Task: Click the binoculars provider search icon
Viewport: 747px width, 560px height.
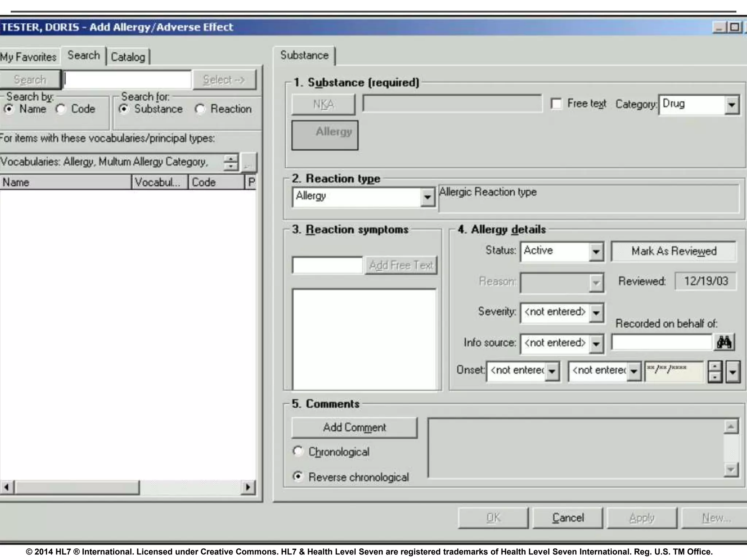Action: [x=724, y=342]
